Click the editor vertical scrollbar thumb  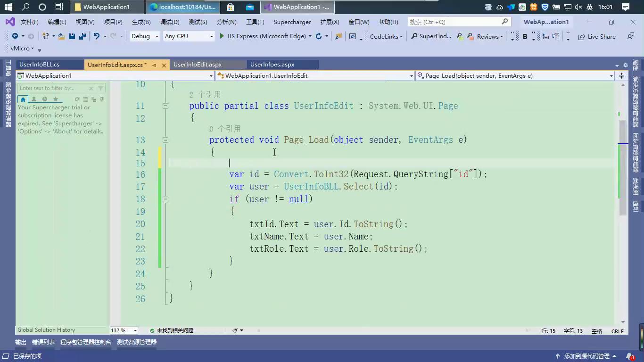click(x=623, y=167)
